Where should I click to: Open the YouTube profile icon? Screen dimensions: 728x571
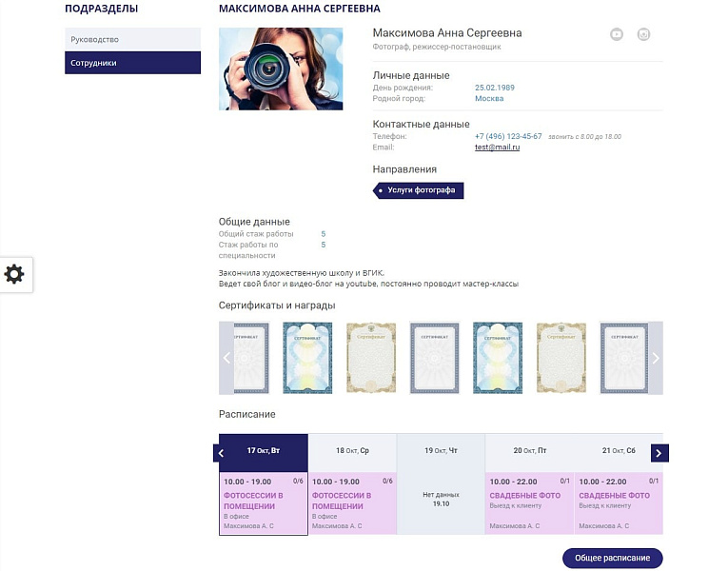pyautogui.click(x=617, y=34)
